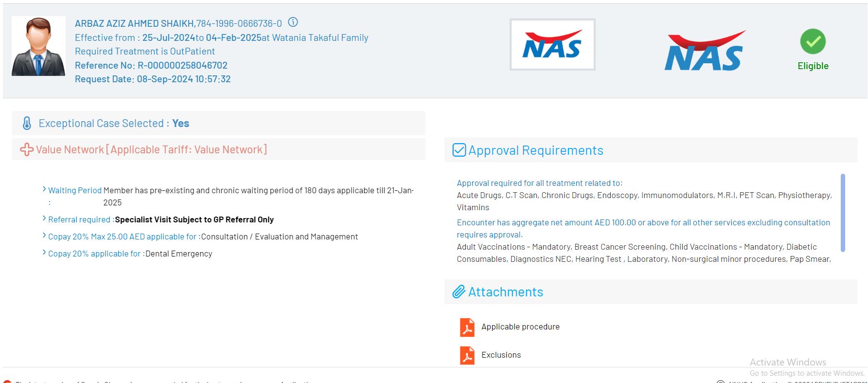This screenshot has width=868, height=383.
Task: Select the Value Network tariff heading
Action: tap(151, 149)
